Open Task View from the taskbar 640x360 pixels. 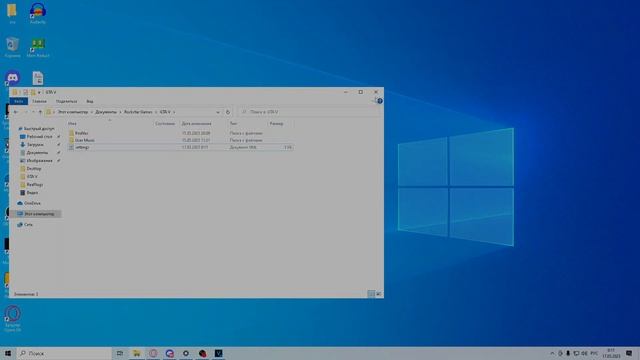pyautogui.click(x=120, y=353)
